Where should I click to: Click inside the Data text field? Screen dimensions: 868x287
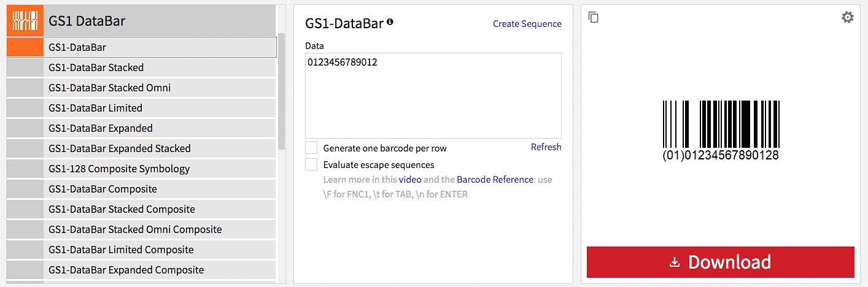[433, 96]
